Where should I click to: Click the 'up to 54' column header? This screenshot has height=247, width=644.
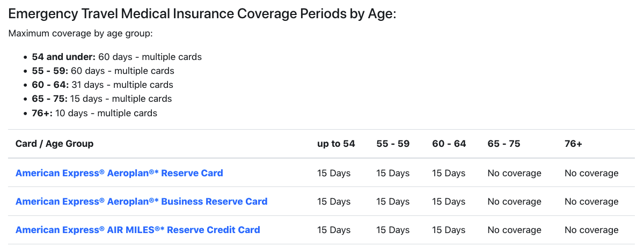pyautogui.click(x=336, y=144)
